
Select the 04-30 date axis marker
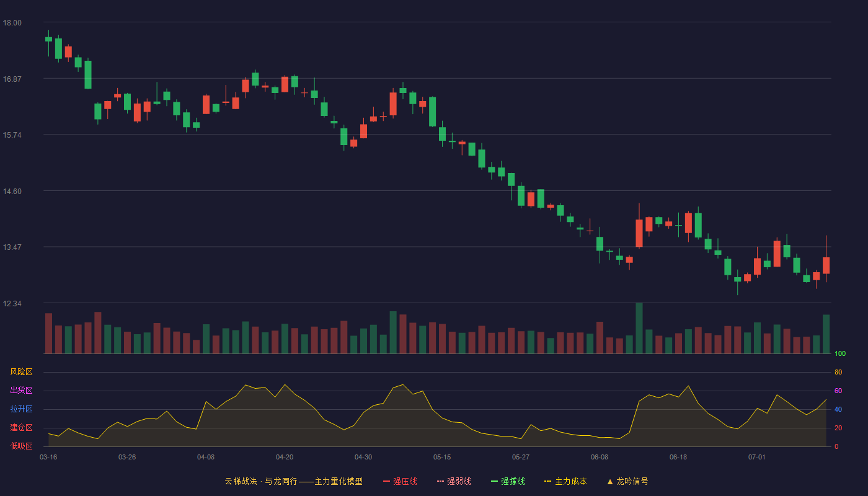click(363, 457)
